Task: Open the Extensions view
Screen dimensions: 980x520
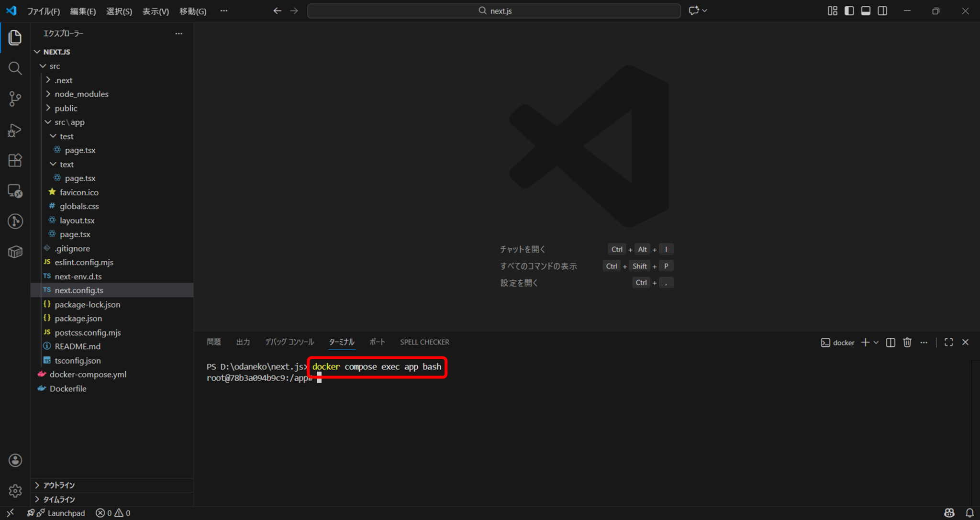Action: click(x=15, y=160)
